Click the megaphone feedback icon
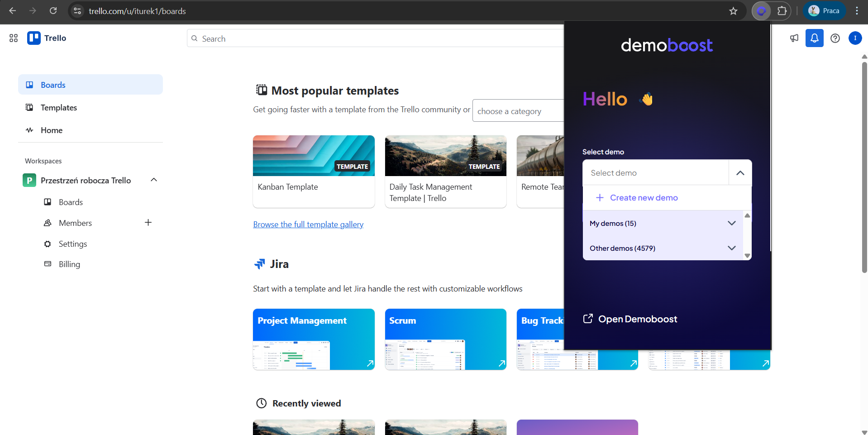868x435 pixels. pos(794,38)
